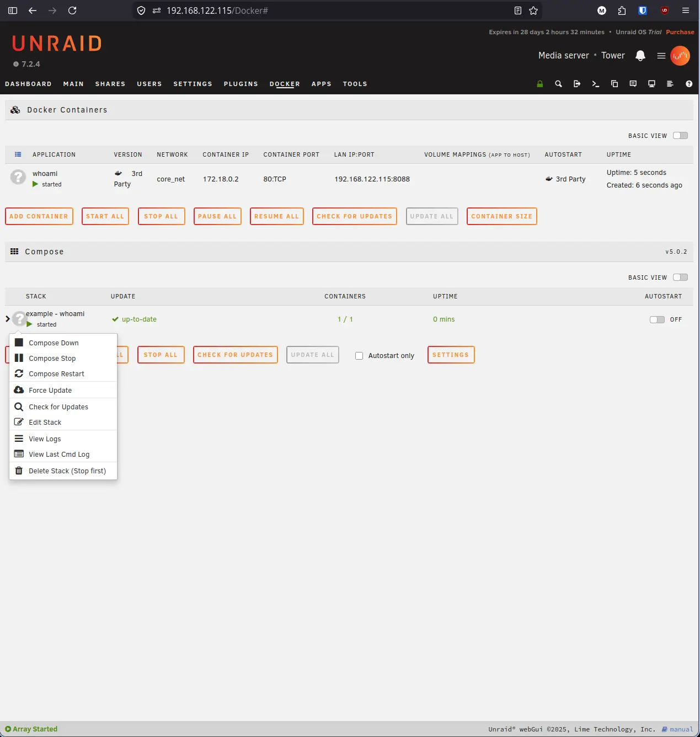This screenshot has height=737, width=700.
Task: Open the Apps tab
Action: click(x=322, y=84)
